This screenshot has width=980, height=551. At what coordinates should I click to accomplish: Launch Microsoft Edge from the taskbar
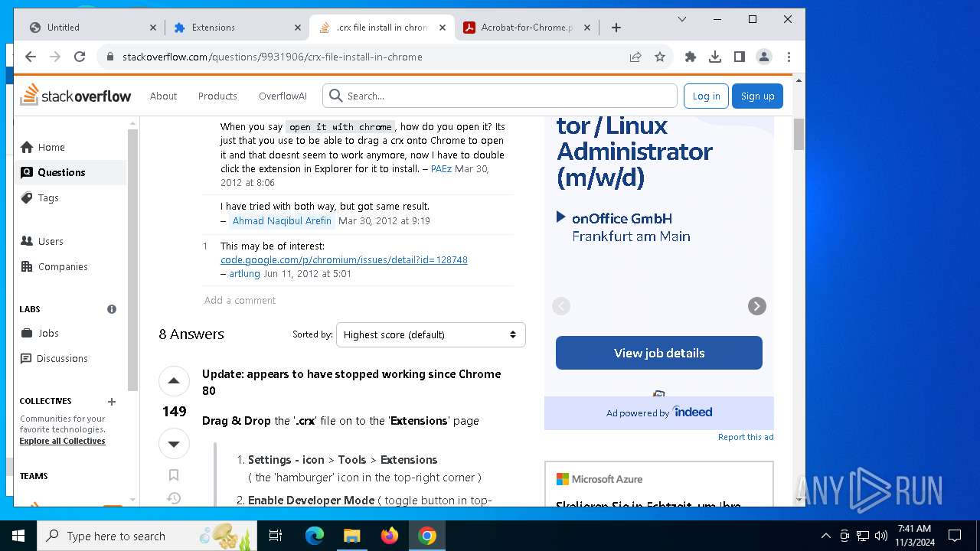point(315,536)
